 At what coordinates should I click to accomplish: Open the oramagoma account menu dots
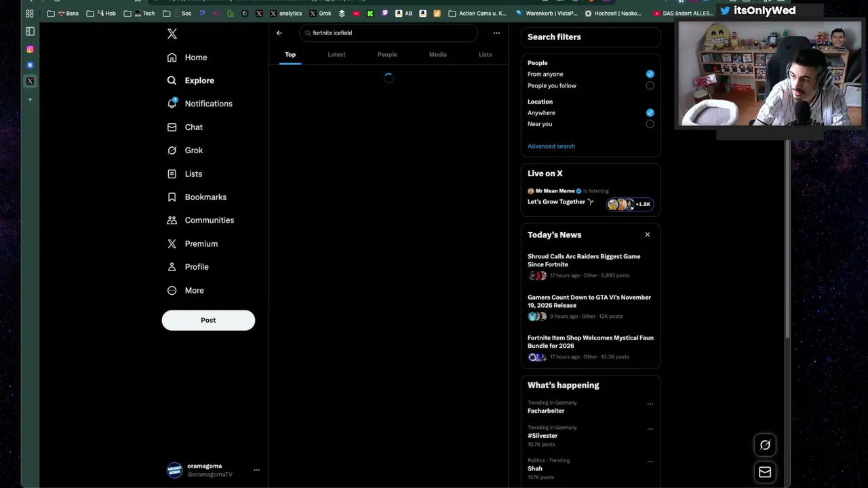tap(256, 470)
